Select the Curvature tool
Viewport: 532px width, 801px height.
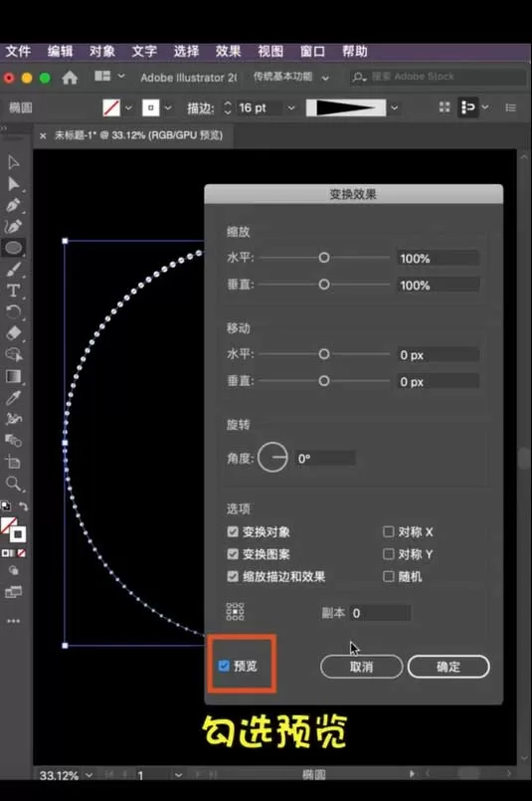click(x=13, y=226)
